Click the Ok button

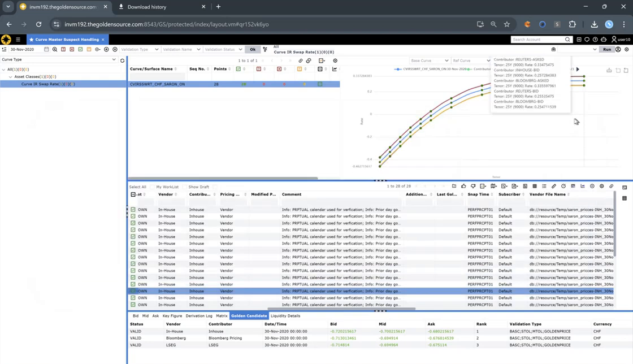click(x=253, y=49)
